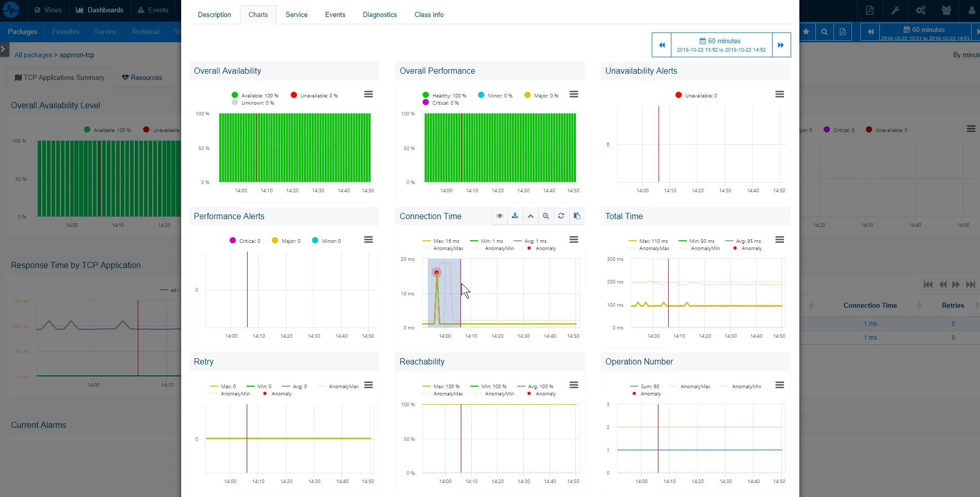Click the green Healthy legend dot
The image size is (980, 497).
(426, 95)
